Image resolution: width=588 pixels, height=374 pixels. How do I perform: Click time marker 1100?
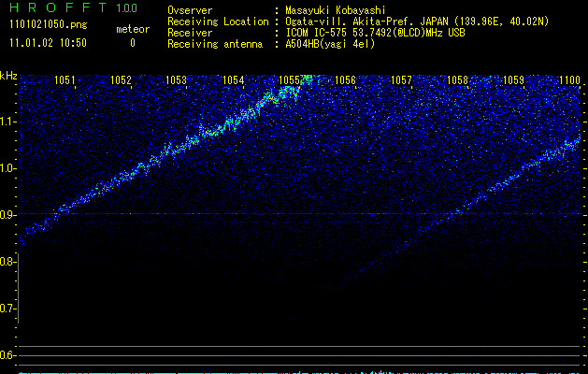(569, 80)
